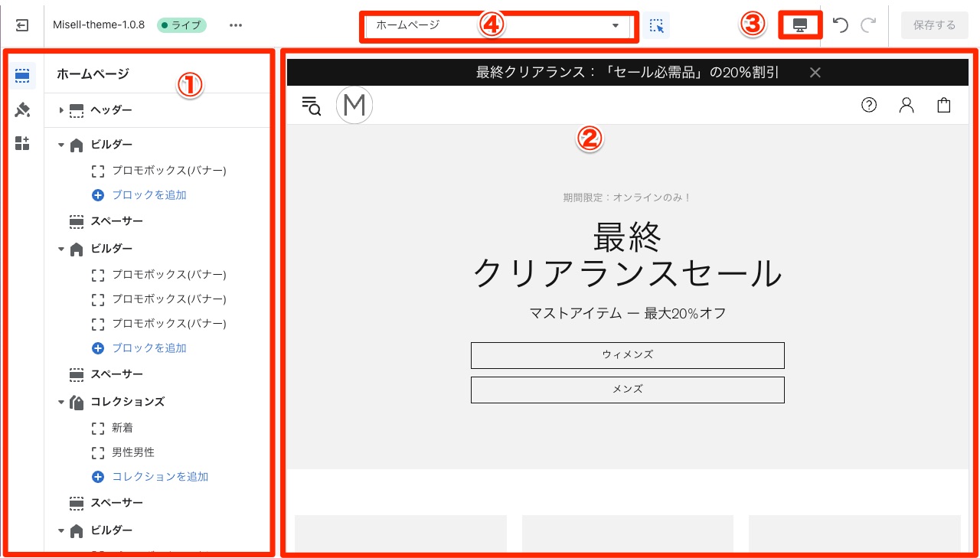Collapse the first ビルダー section

click(61, 145)
